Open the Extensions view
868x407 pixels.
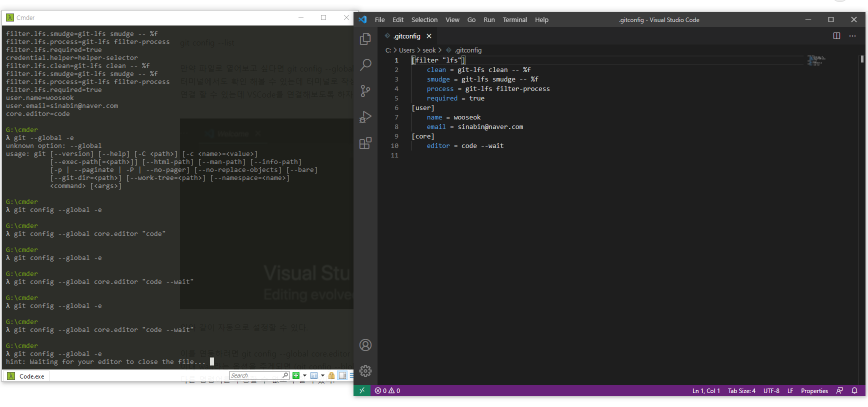point(365,143)
